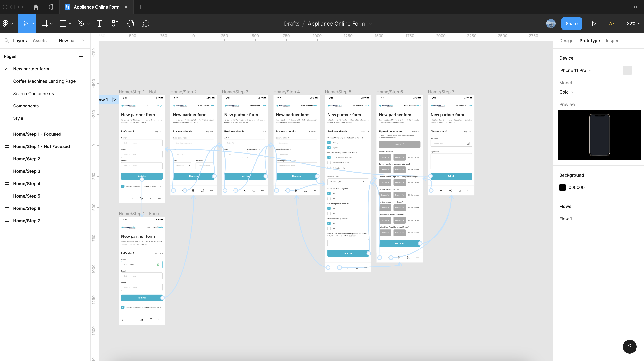This screenshot has height=361, width=644.
Task: Click the missing fonts A? icon
Action: pyautogui.click(x=612, y=24)
